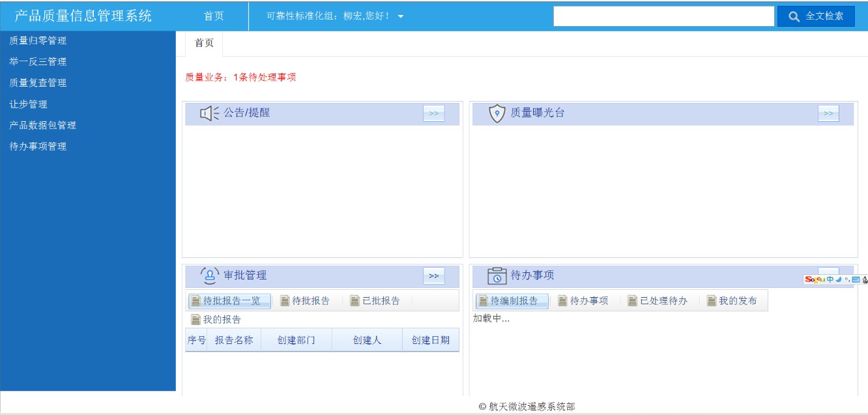
Task: Expand 公告/提醒 panel with >> button
Action: click(x=433, y=113)
